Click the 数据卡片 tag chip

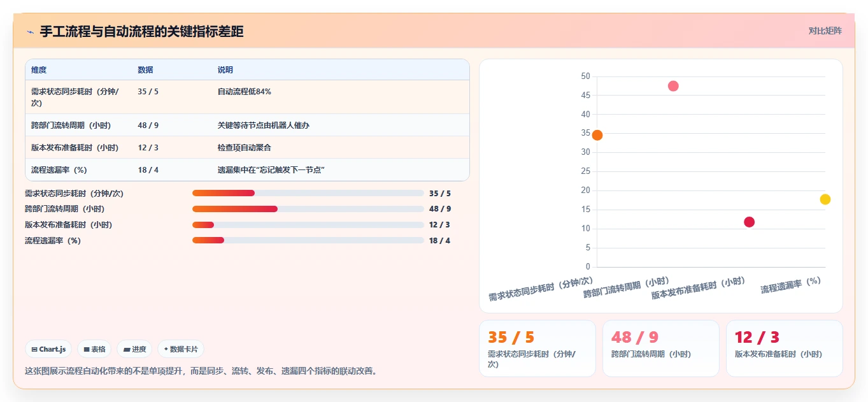click(181, 349)
